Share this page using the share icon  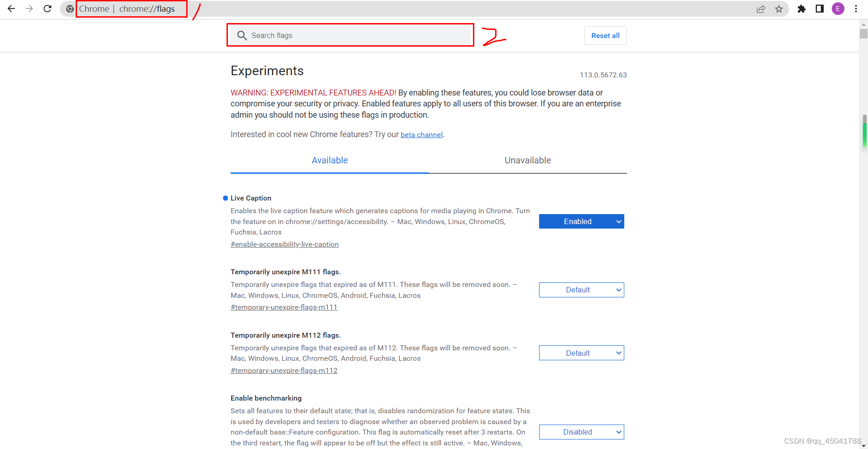761,9
